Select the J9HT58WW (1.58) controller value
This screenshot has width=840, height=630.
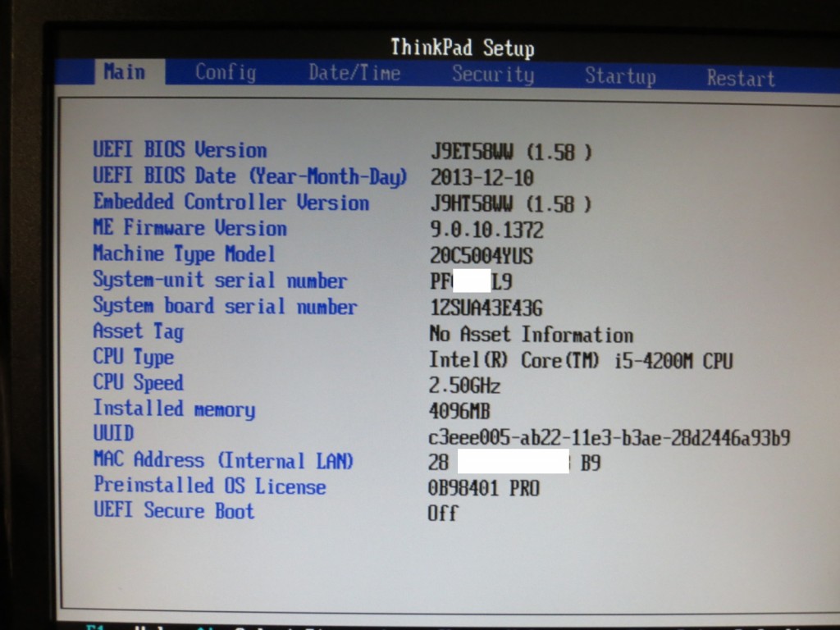511,204
